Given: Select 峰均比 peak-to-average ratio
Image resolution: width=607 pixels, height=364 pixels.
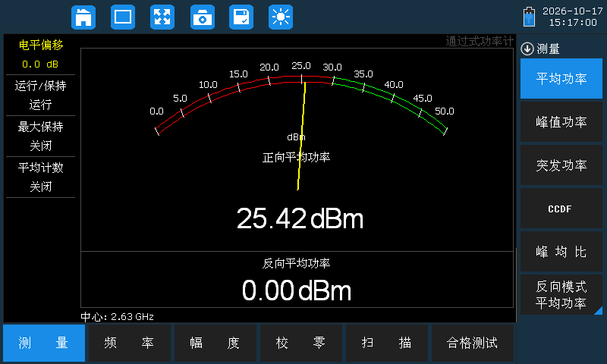Looking at the screenshot, I should [561, 252].
